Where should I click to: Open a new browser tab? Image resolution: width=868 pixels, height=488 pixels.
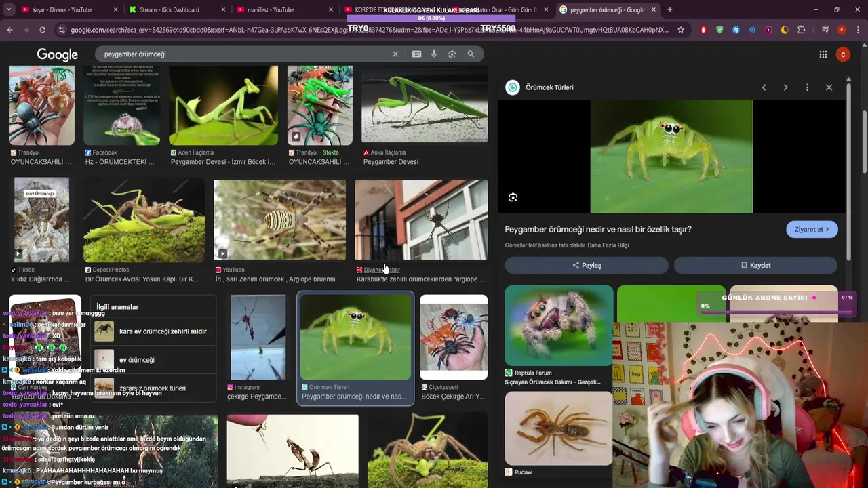click(669, 9)
